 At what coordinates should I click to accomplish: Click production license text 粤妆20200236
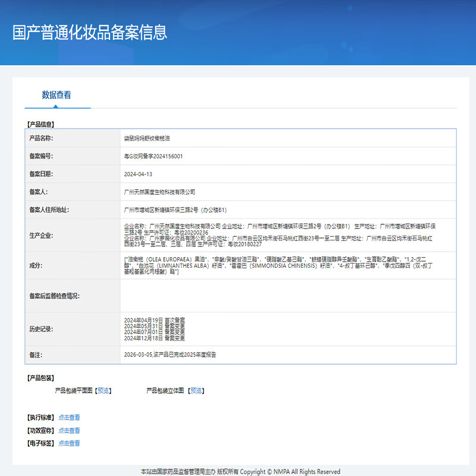point(191,233)
